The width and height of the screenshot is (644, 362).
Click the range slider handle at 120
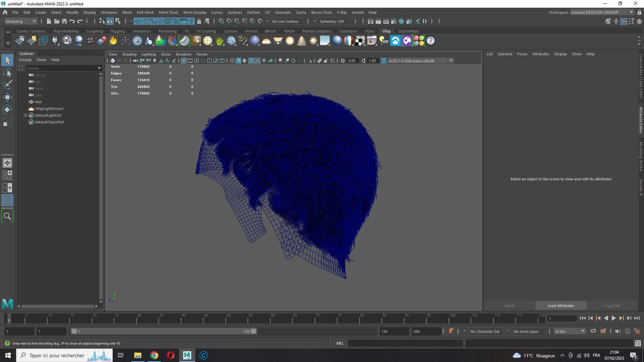click(254, 331)
